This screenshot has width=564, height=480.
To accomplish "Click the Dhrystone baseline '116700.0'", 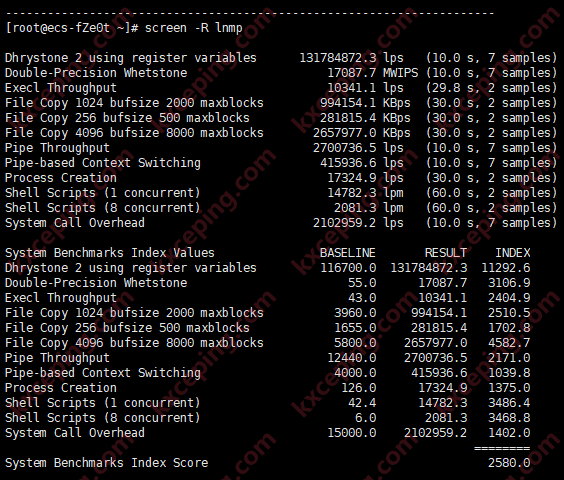I will point(348,268).
